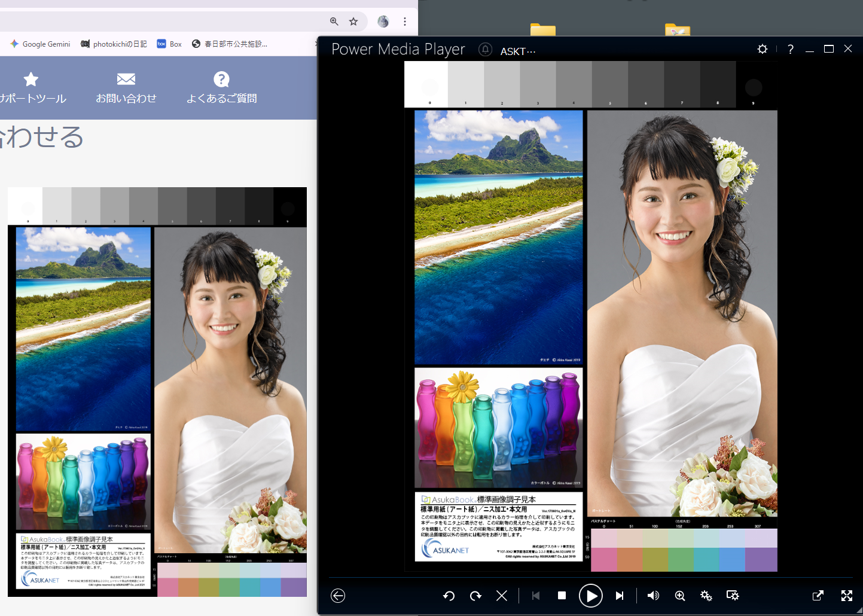The height and width of the screenshot is (616, 863).
Task: Open Power Media Player settings gear
Action: coord(763,49)
